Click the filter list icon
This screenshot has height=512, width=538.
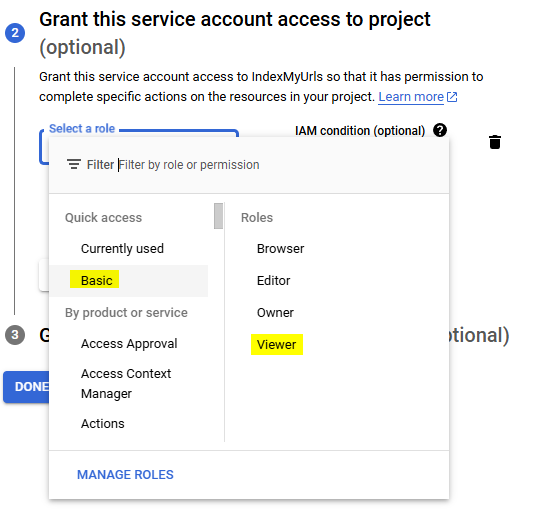[74, 164]
